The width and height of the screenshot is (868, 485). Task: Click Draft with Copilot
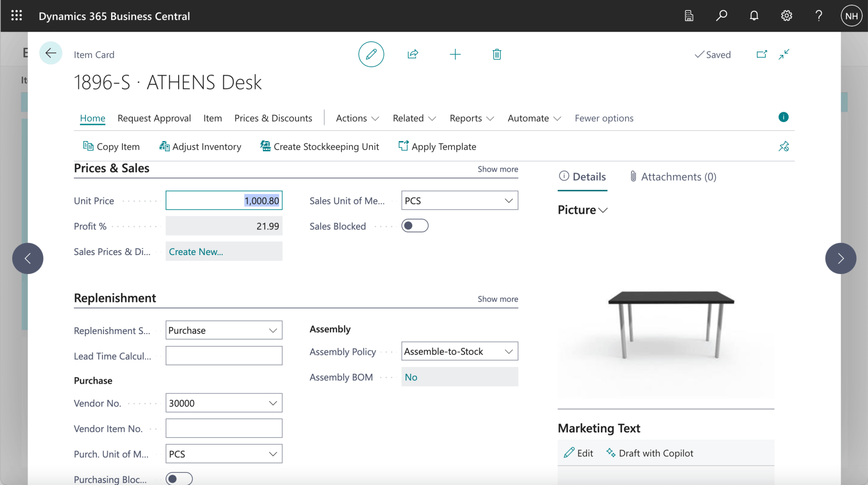(650, 453)
